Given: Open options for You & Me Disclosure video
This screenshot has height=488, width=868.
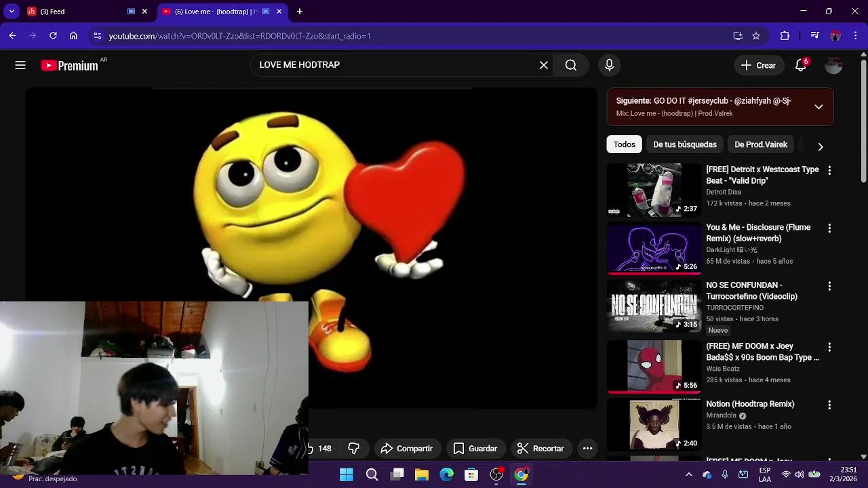Looking at the screenshot, I should pyautogui.click(x=829, y=228).
